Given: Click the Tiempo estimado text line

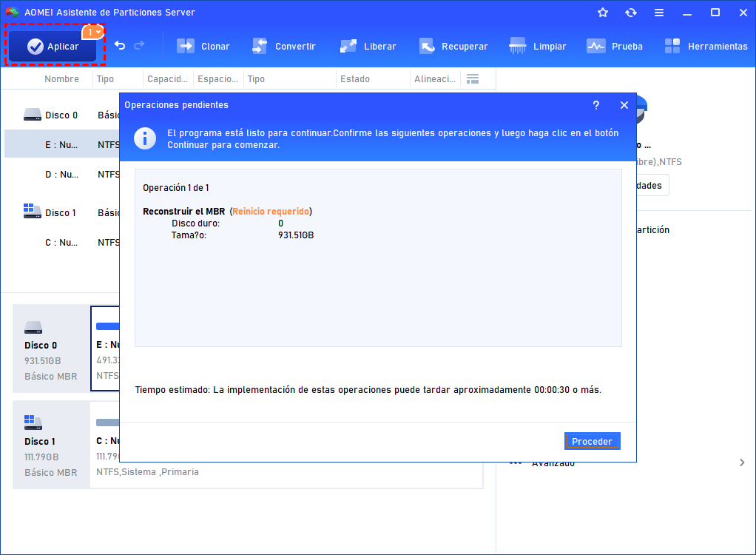Looking at the screenshot, I should [x=368, y=389].
